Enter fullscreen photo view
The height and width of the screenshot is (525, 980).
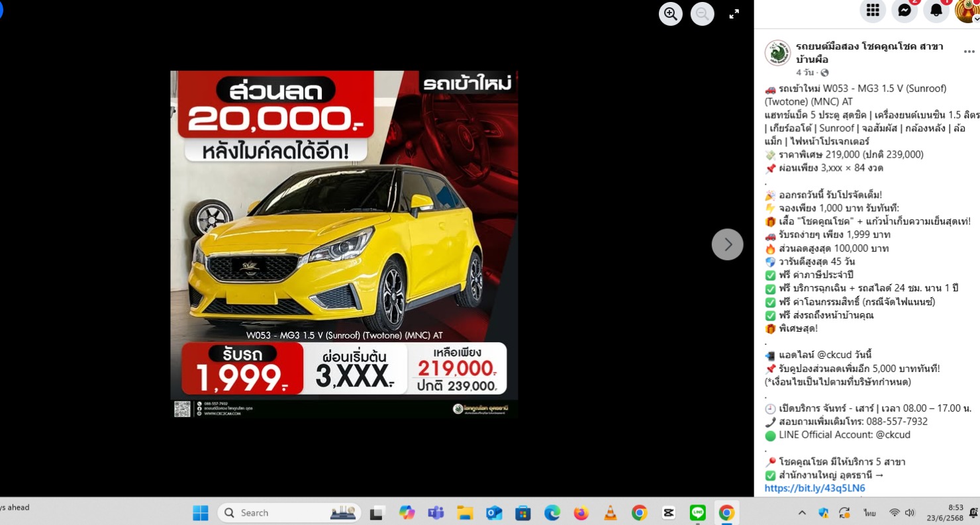(x=734, y=14)
